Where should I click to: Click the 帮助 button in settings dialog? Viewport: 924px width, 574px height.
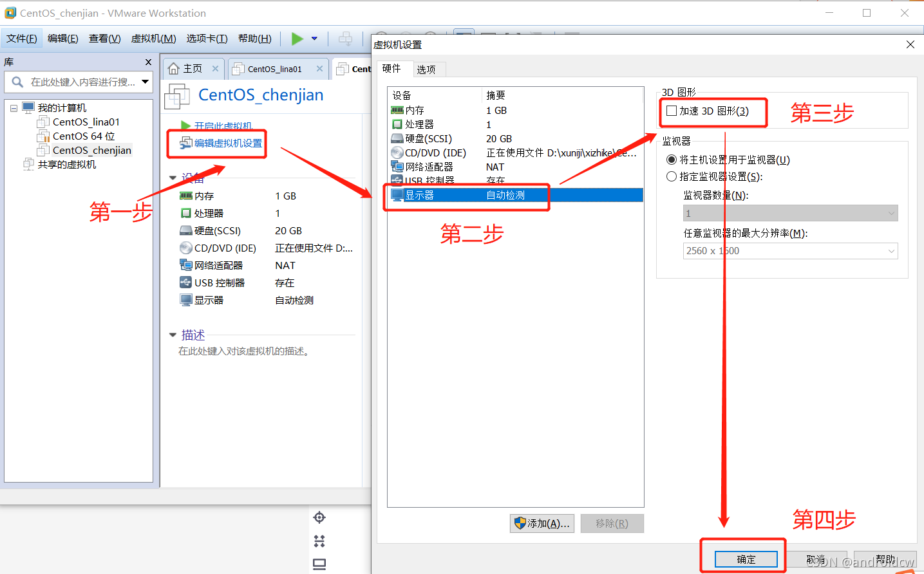885,559
